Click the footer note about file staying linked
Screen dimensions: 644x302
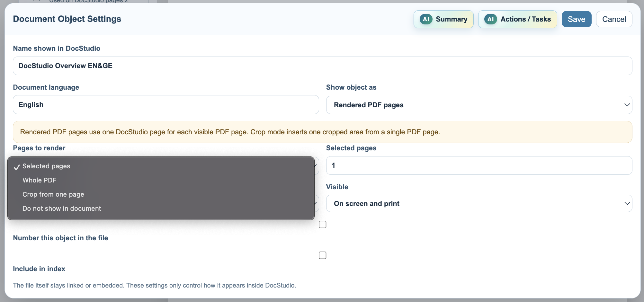(154, 285)
